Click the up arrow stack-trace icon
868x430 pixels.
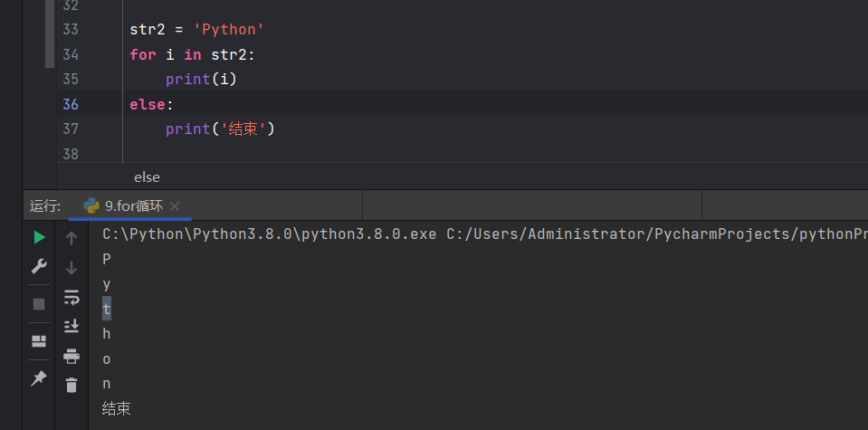point(72,238)
